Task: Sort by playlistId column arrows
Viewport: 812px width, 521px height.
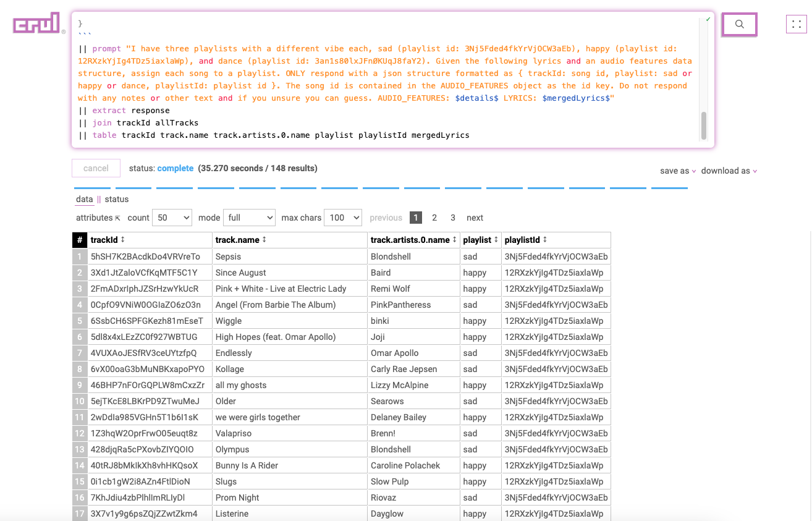Action: 545,240
